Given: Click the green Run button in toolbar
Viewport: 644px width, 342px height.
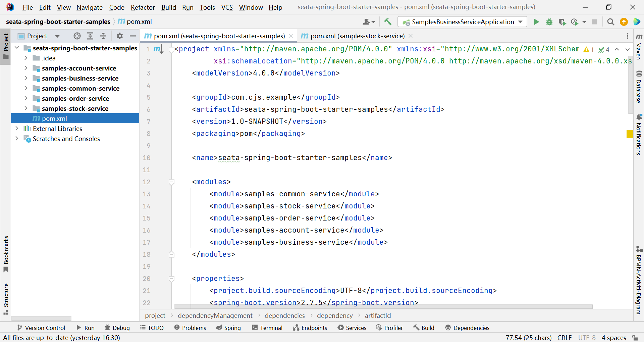Looking at the screenshot, I should tap(536, 22).
